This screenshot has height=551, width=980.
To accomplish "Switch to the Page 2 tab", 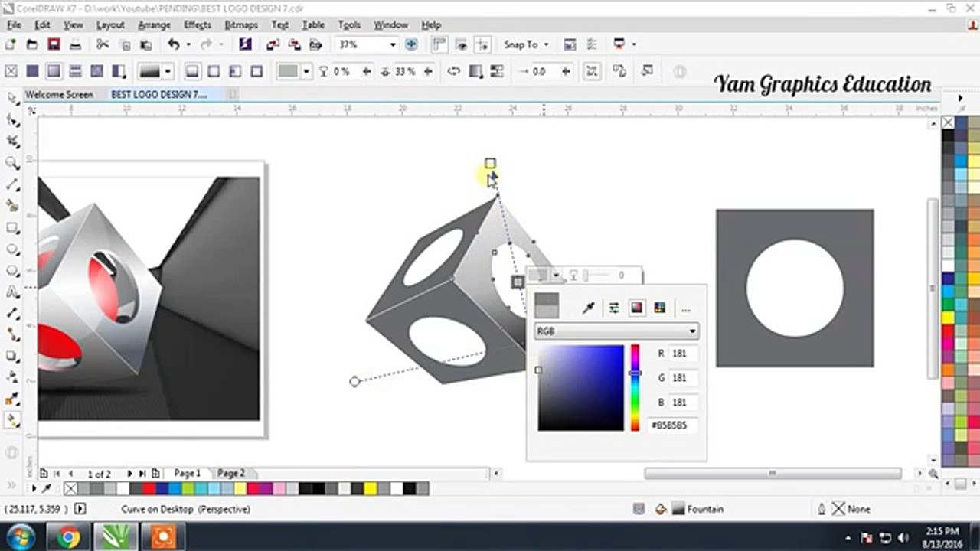I will [x=231, y=474].
